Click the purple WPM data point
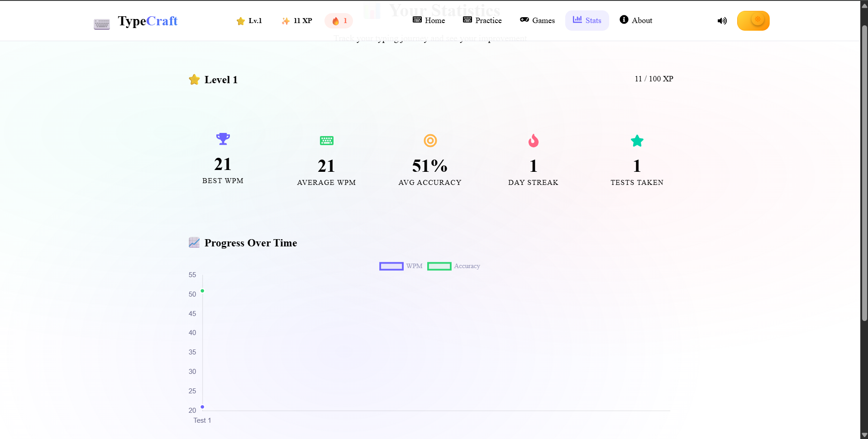Screen dimensions: 868x439 click(202, 407)
